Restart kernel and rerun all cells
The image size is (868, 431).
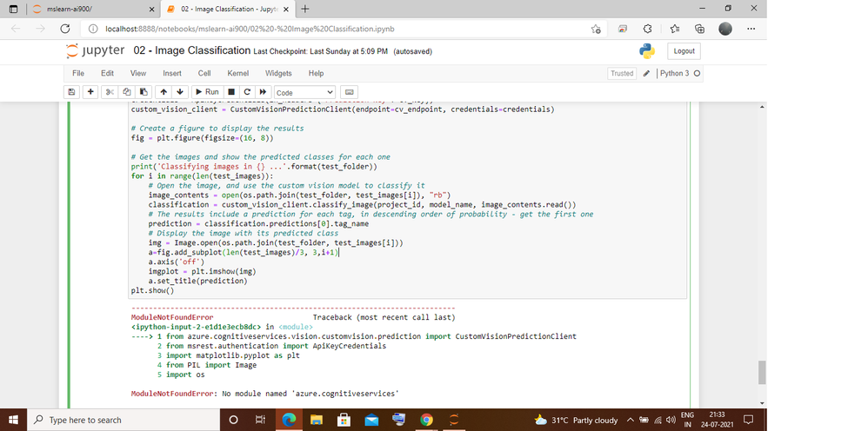coord(263,92)
